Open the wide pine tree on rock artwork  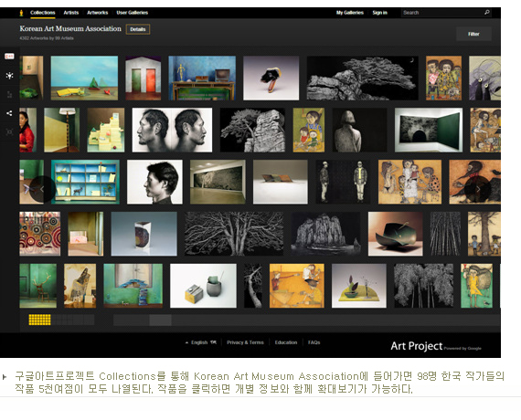363,78
